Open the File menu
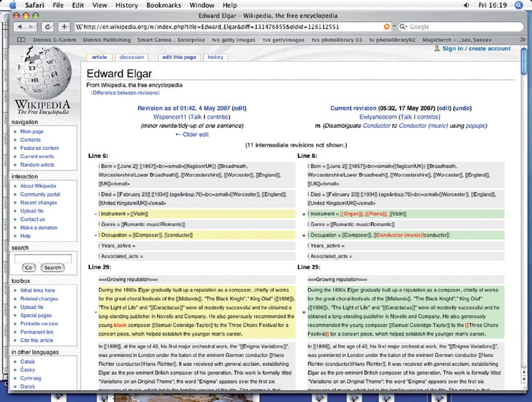 click(58, 5)
